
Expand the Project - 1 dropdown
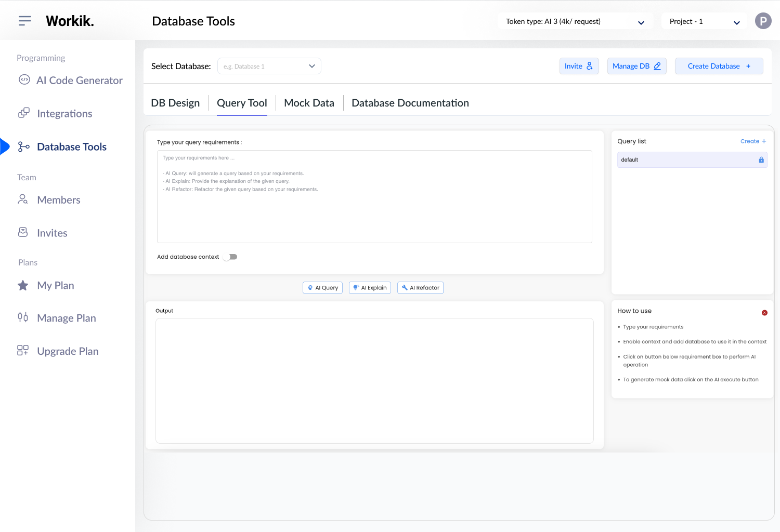(x=737, y=22)
